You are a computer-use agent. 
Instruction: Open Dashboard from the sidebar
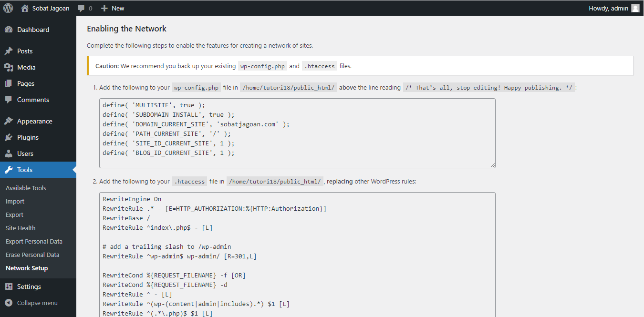click(38, 30)
